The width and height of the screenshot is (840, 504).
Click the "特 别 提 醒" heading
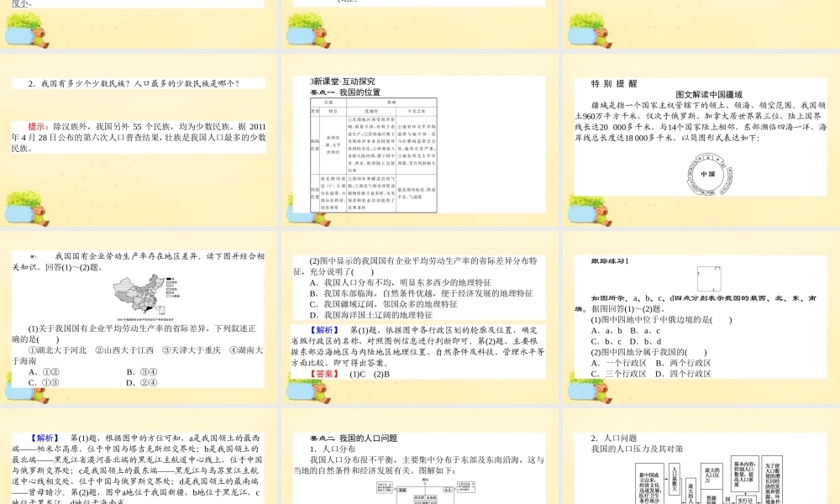point(614,83)
